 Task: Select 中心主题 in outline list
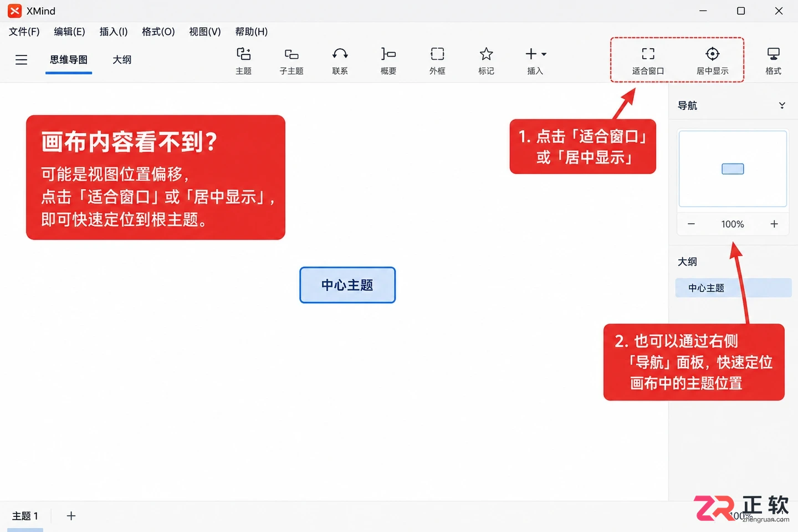[x=733, y=288]
